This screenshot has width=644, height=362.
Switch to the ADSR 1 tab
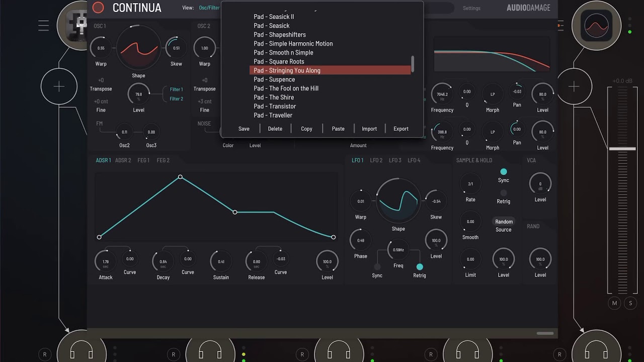click(x=103, y=160)
